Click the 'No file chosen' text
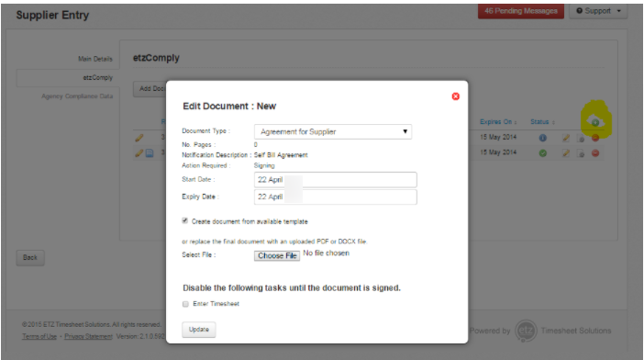This screenshot has width=644, height=360. 326,253
